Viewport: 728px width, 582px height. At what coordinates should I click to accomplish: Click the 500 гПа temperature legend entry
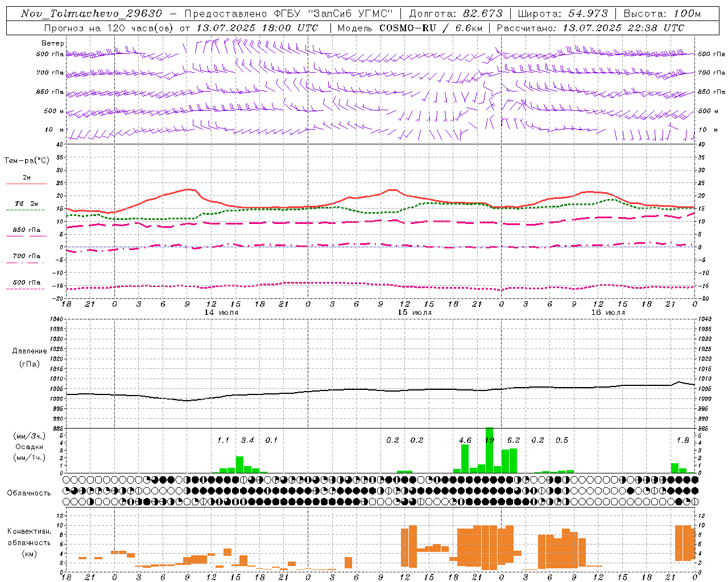click(x=26, y=282)
